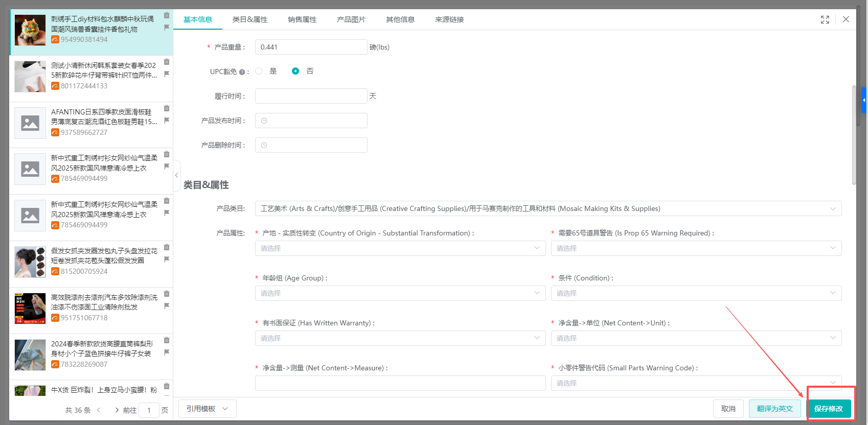Select 是 for UPC豁免

pos(259,71)
